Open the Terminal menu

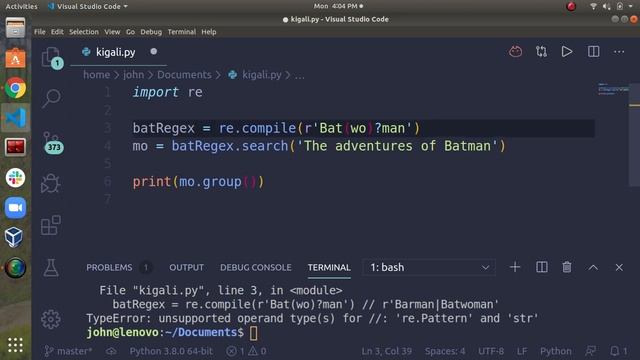tap(182, 32)
